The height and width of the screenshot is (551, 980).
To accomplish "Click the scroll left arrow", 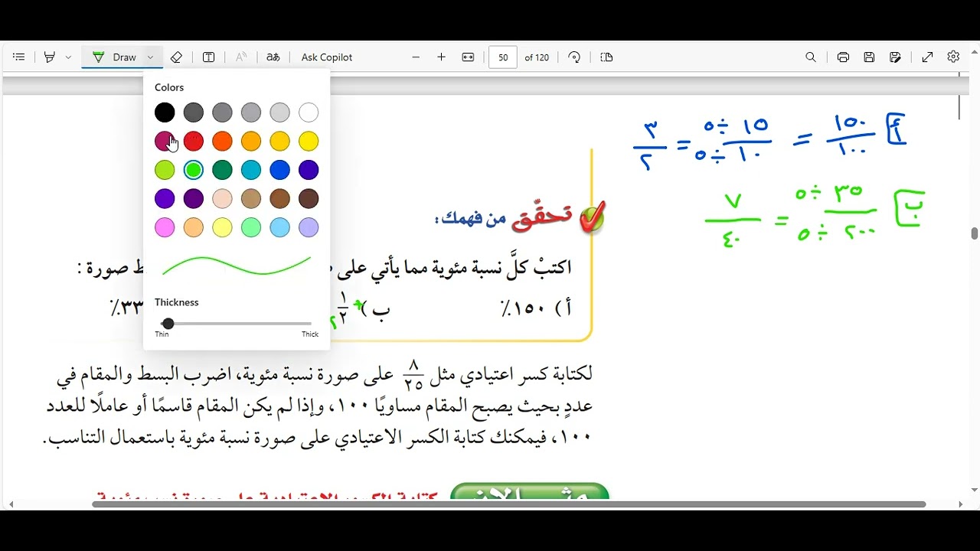I will point(11,504).
